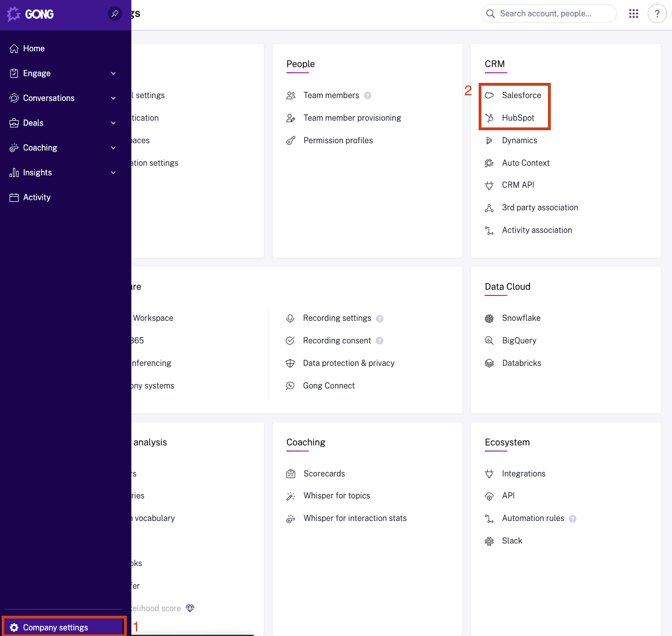Click the HubSpot sprocket icon
Screen dimensions: 672x636
[x=489, y=118]
